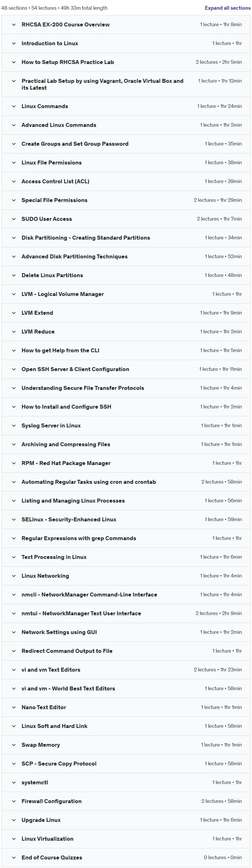
Task: Expand chevron beside RHCSA EX-200 Course Overview
Action: coord(14,24)
